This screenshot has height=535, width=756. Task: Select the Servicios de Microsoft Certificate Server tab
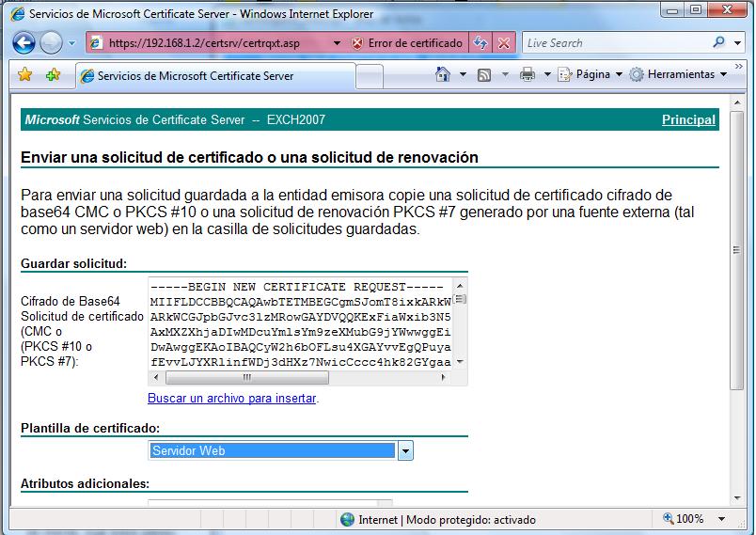pos(215,76)
